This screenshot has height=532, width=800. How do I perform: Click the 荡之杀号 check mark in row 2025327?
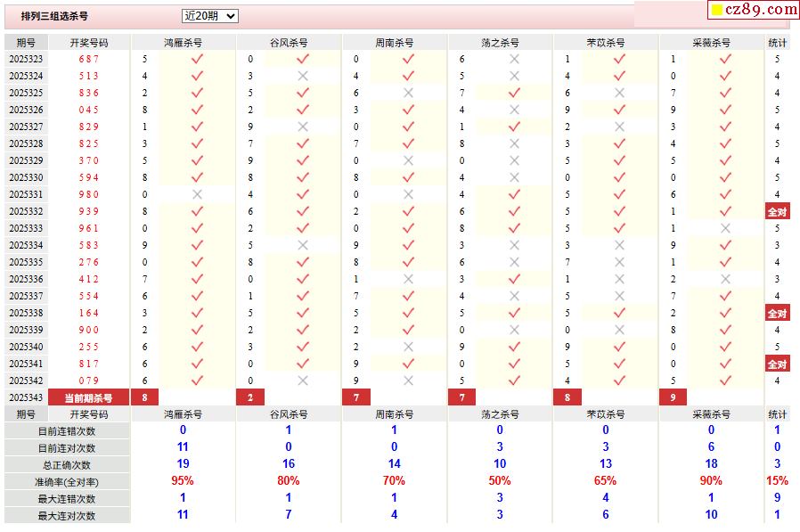click(514, 127)
